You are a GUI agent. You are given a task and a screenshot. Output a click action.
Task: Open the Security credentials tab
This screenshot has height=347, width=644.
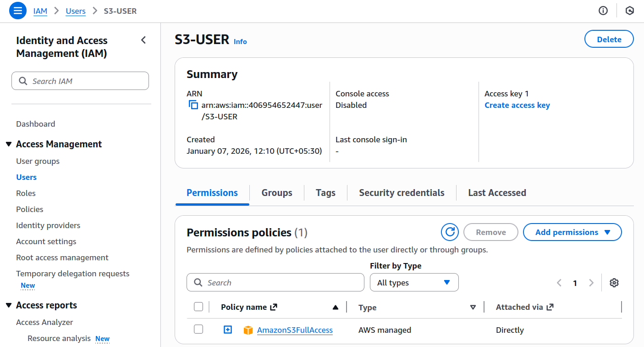(x=402, y=193)
